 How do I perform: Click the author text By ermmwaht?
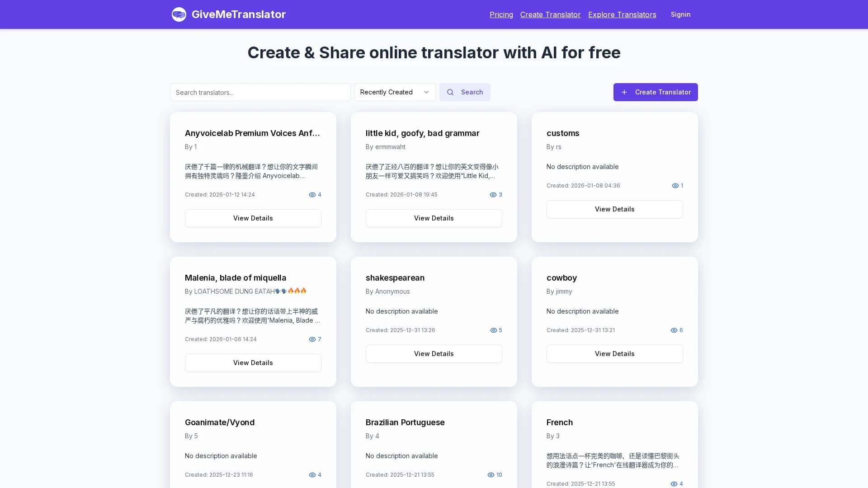(386, 147)
